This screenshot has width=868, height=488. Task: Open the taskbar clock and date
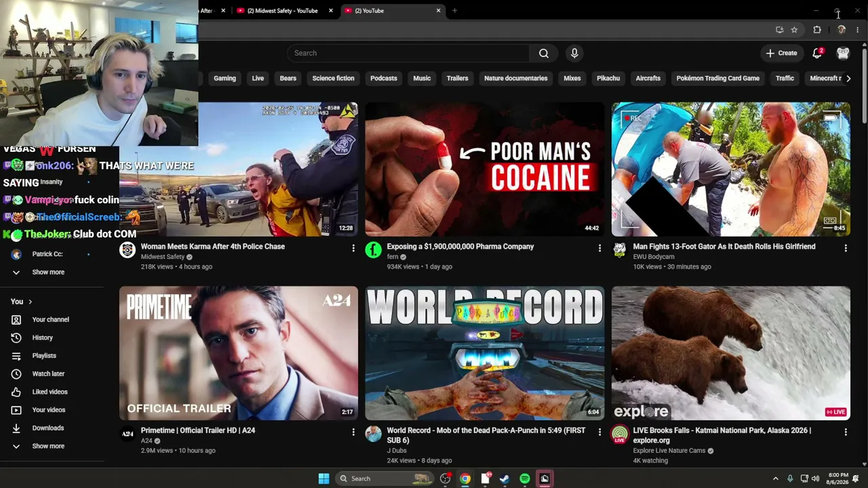click(x=838, y=479)
